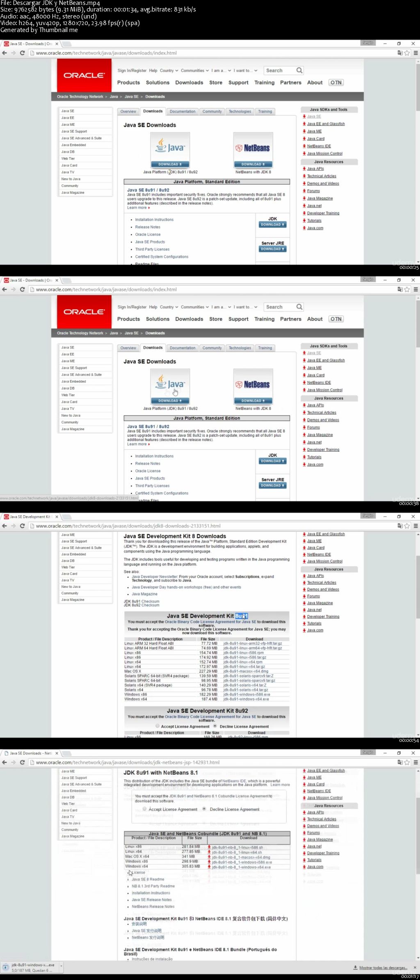Click the back arrow in the 00:00:25 frame
Viewport: 420px width, 980px height.
5,53
